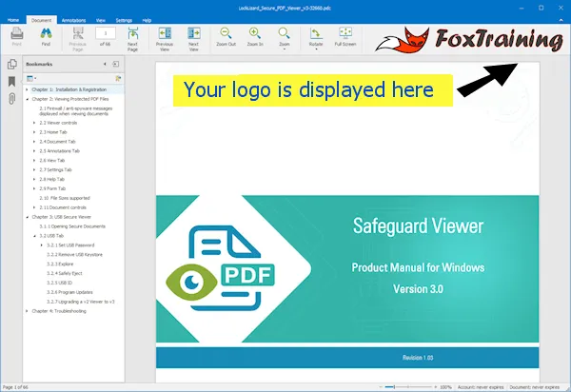
Task: Open the Help tab
Action: point(147,20)
